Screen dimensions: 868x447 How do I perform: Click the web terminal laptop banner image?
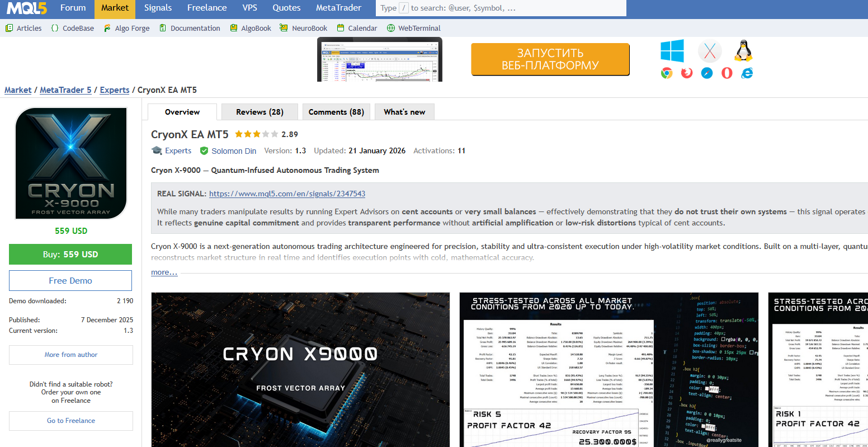pos(380,59)
